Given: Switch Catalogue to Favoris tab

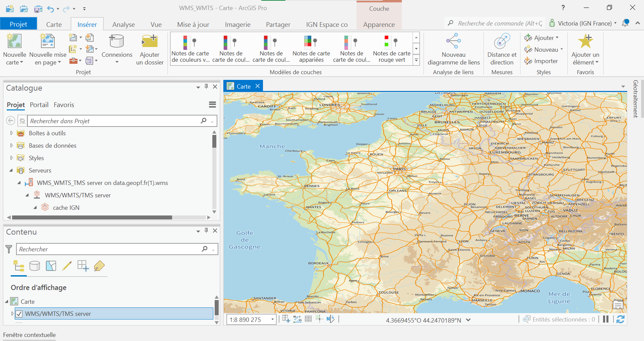Looking at the screenshot, I should pyautogui.click(x=64, y=105).
